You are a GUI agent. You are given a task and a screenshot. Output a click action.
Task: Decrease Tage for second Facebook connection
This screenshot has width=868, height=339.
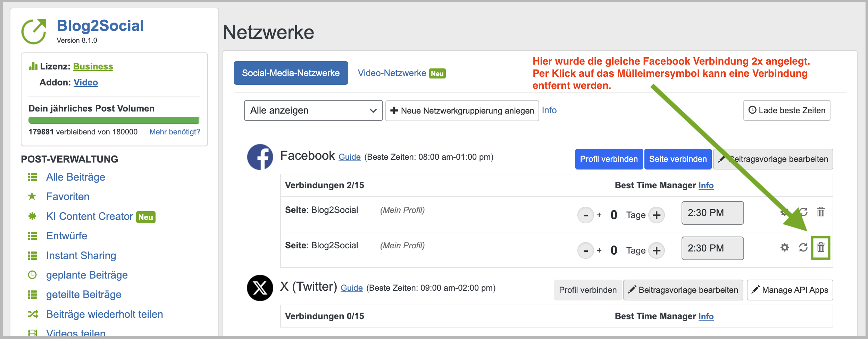click(x=586, y=250)
